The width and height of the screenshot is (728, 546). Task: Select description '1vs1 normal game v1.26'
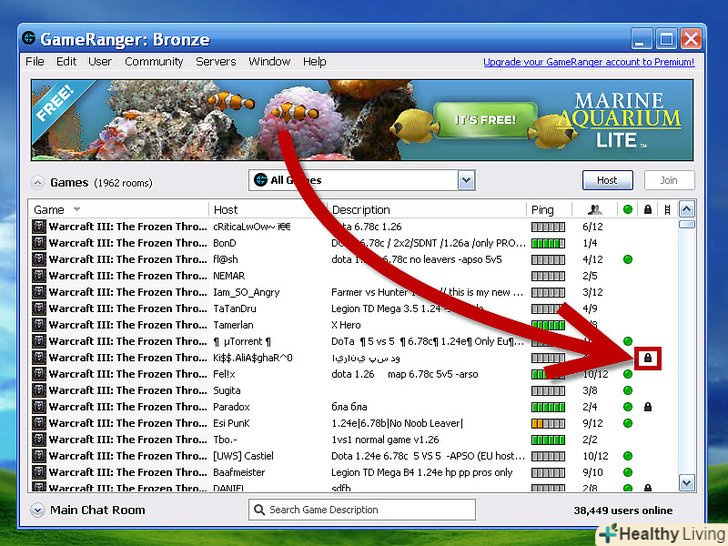pos(385,439)
